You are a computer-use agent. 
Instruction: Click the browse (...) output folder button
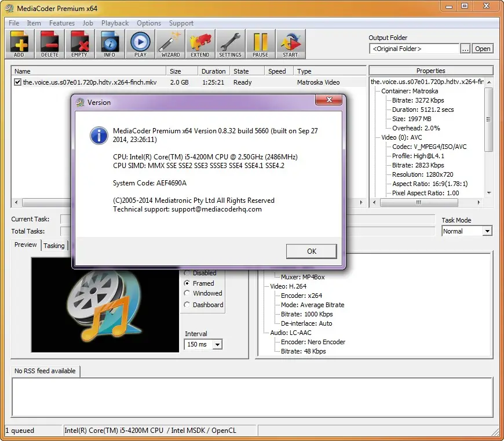click(x=465, y=49)
